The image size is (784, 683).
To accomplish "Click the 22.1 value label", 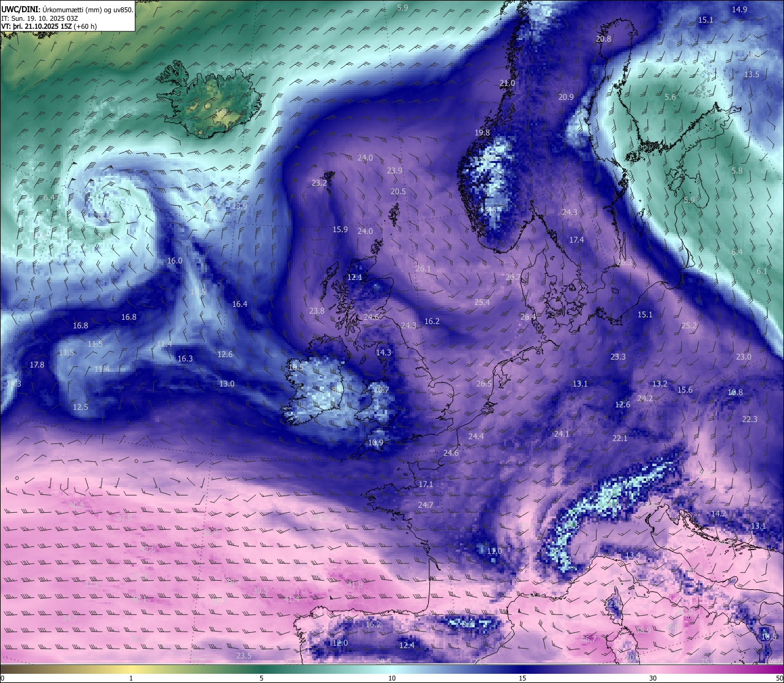I will pos(620,438).
